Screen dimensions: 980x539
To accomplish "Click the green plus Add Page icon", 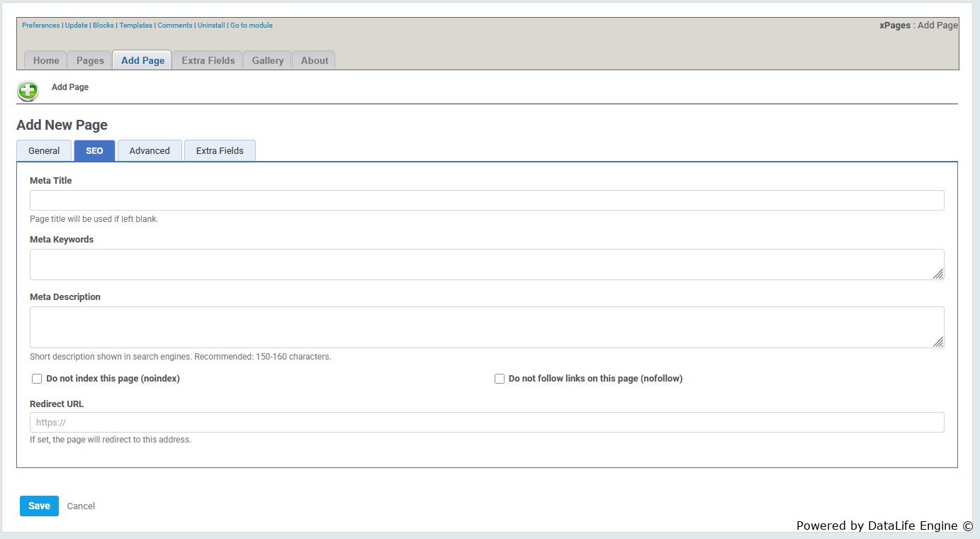I will (28, 91).
